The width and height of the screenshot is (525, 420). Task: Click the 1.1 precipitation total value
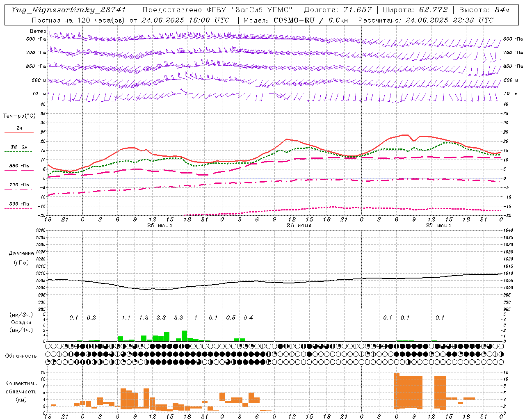coord(126,318)
